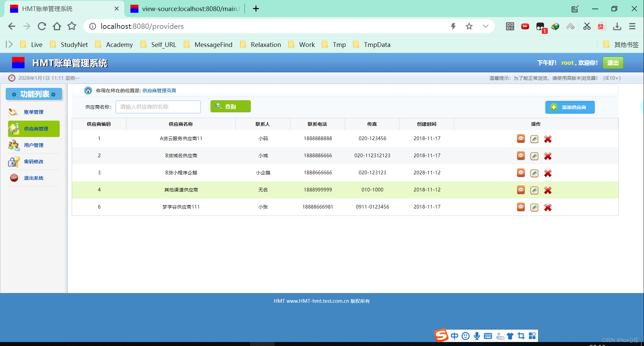Edit supplier 其他渠道供应商
Screen dimensions: 644x346
(x=534, y=190)
